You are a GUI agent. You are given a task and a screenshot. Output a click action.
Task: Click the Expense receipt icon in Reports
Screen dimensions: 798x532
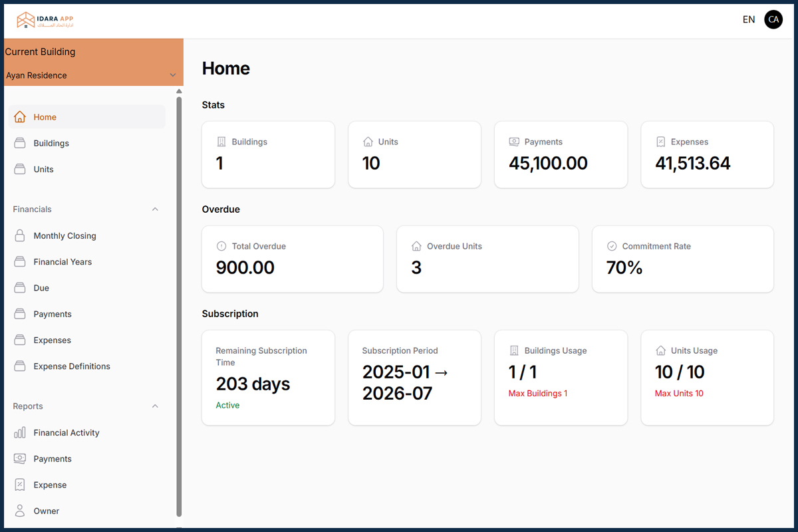(x=20, y=485)
